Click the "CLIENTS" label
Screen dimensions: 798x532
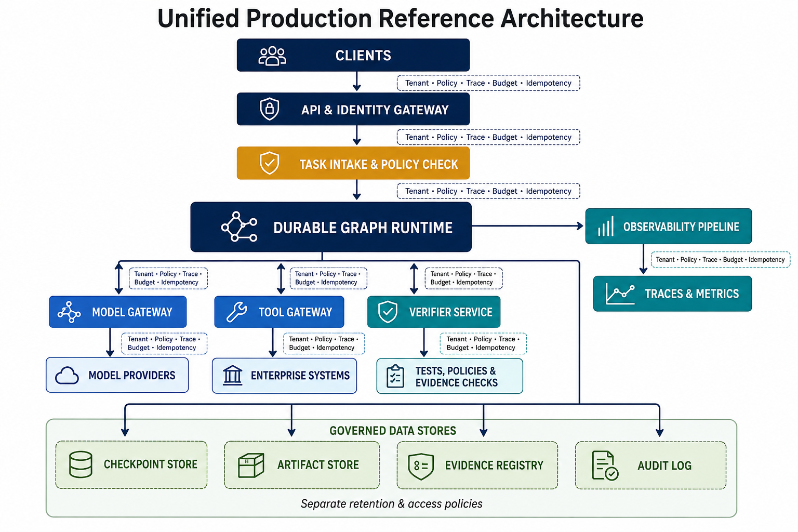pyautogui.click(x=363, y=56)
